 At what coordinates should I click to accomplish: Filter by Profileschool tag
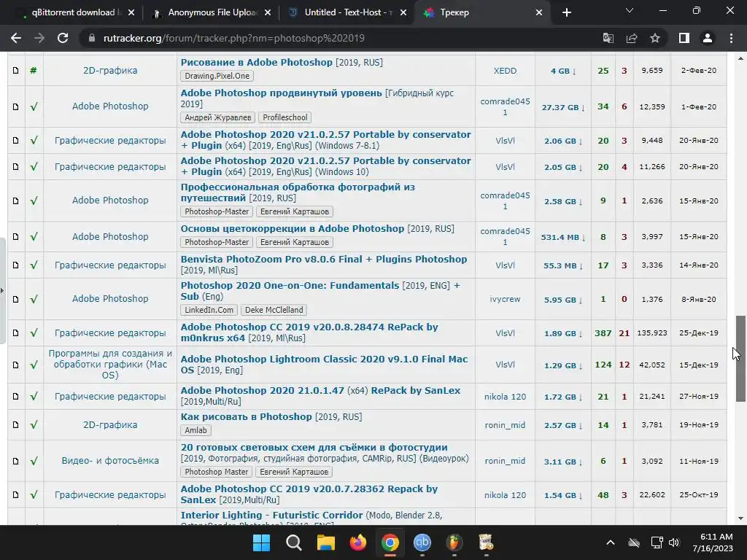click(x=285, y=117)
